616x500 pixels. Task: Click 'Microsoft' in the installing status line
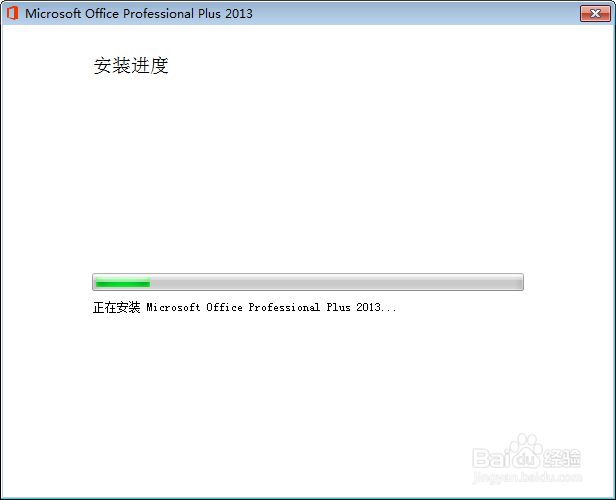173,307
